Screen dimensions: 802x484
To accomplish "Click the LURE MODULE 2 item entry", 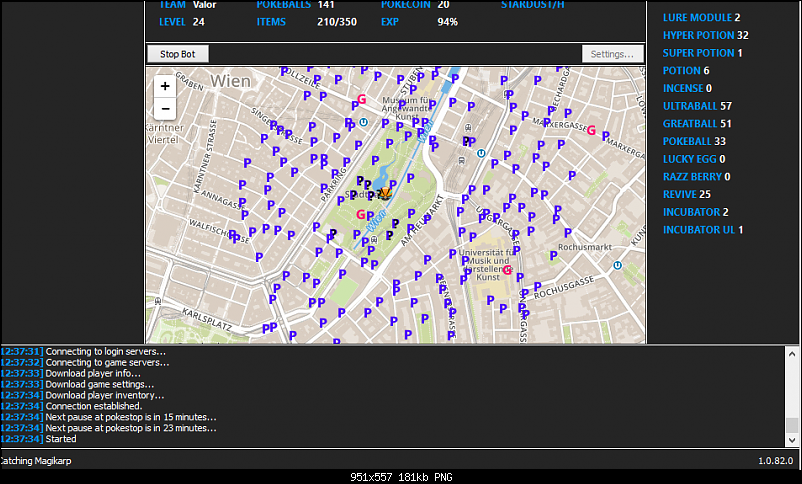I will pos(701,17).
